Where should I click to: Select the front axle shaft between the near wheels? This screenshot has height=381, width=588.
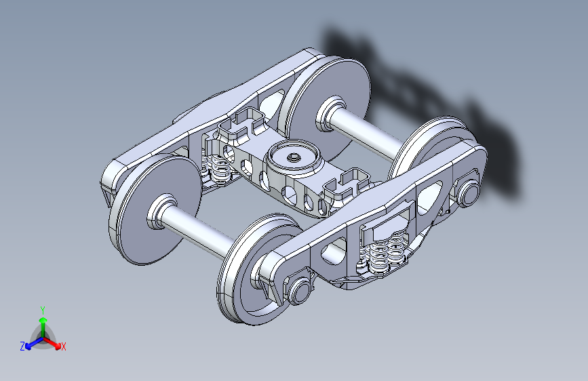[199, 233]
